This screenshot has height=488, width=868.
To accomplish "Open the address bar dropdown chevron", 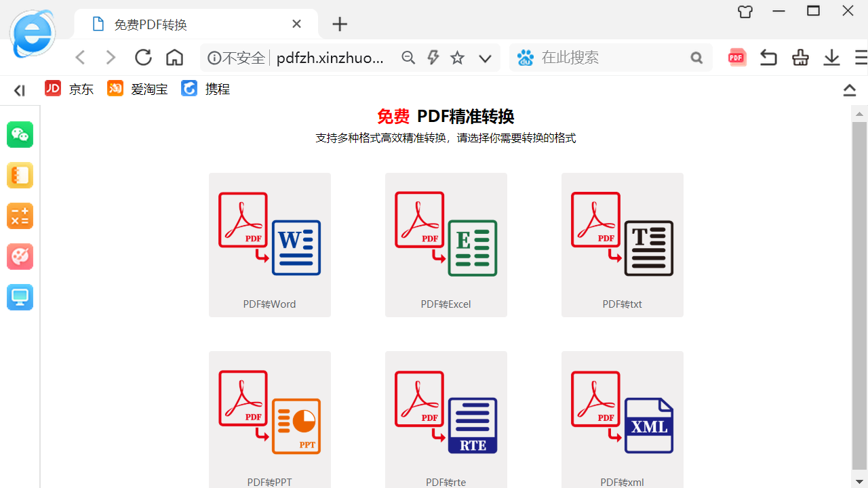I will (484, 58).
